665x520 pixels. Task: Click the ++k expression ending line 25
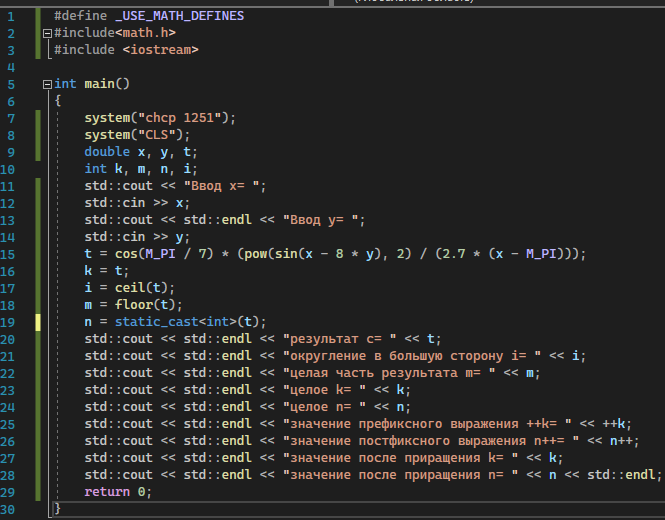click(614, 424)
